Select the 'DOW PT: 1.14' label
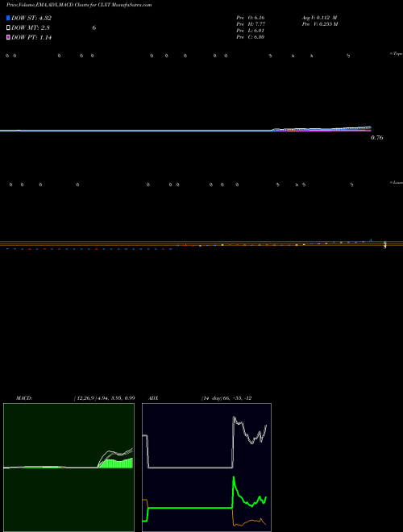This screenshot has width=403, height=532. click(x=31, y=37)
